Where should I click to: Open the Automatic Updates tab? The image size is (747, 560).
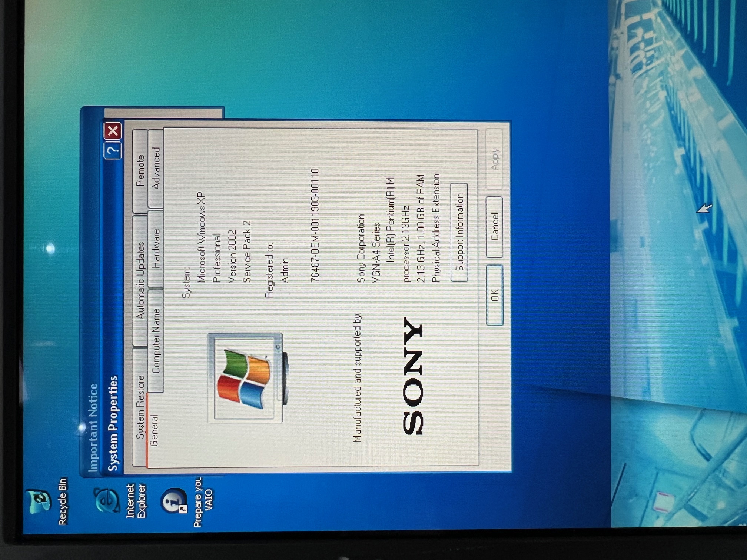140,281
